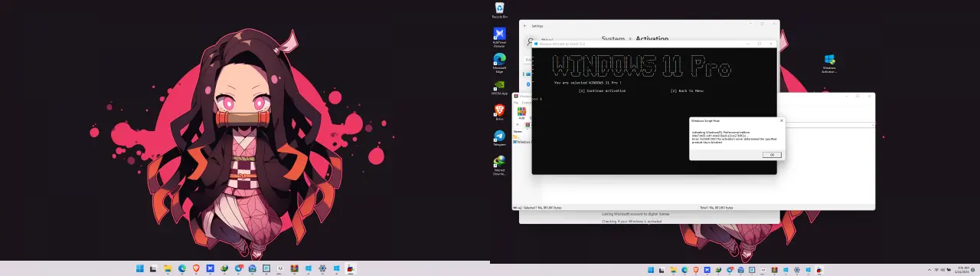
Task: Open the clock and date in system tray
Action: 962,270
